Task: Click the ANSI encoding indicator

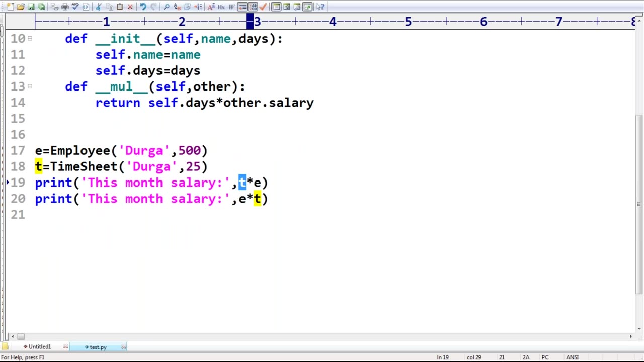Action: pyautogui.click(x=573, y=357)
